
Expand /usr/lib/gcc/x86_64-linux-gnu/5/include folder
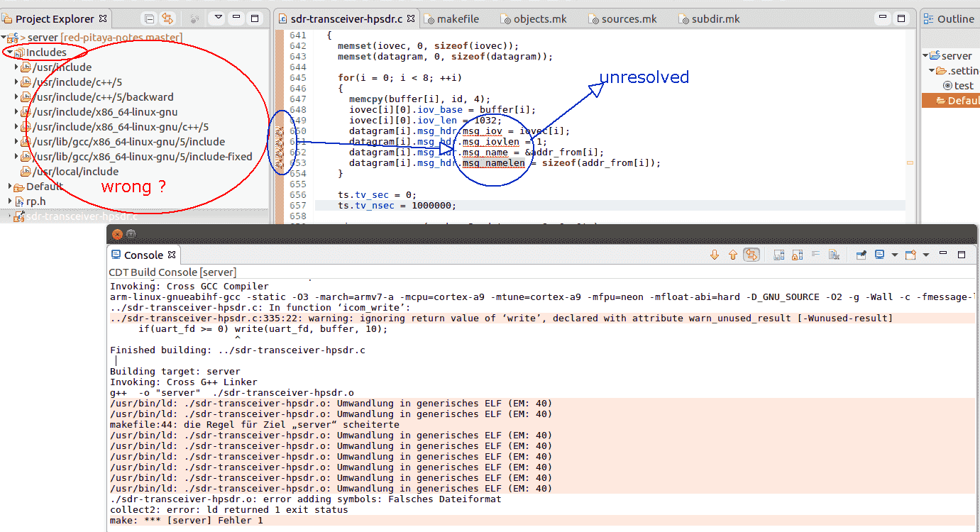tap(16, 142)
